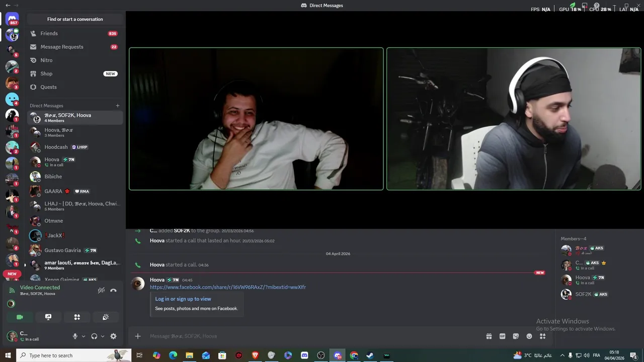Deafen with the headphones icon
644x362 pixels.
(x=94, y=336)
